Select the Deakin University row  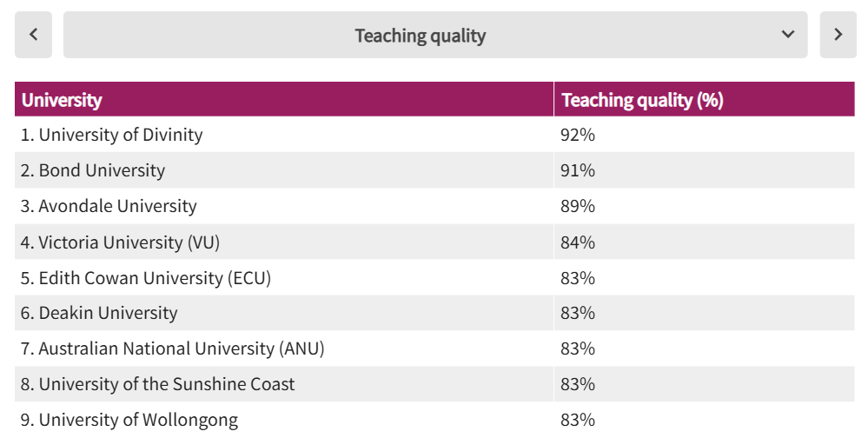click(x=99, y=313)
